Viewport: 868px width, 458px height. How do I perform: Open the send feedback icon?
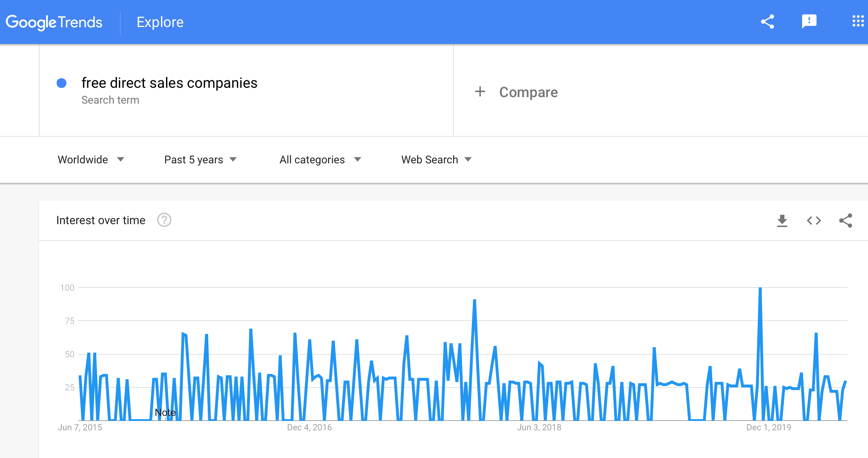(809, 22)
